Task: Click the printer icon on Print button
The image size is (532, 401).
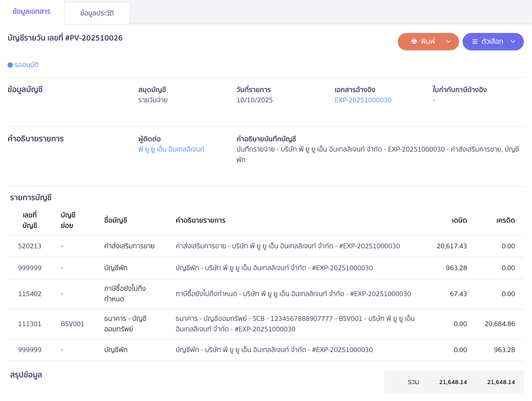Action: 414,41
